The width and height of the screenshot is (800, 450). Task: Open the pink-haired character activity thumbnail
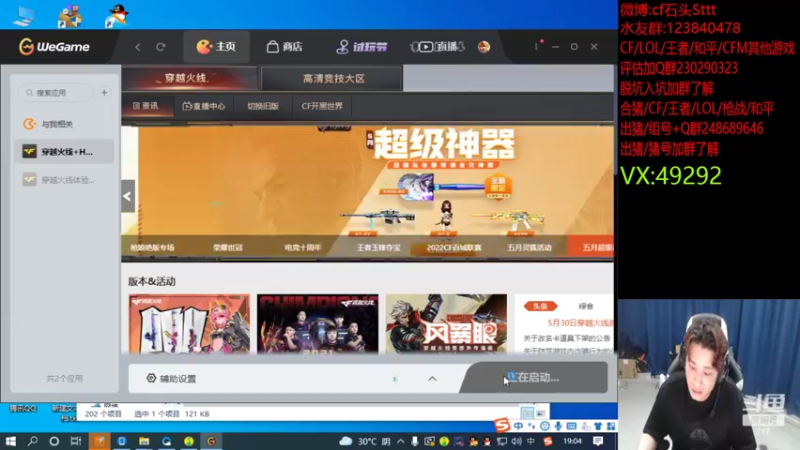[189, 323]
